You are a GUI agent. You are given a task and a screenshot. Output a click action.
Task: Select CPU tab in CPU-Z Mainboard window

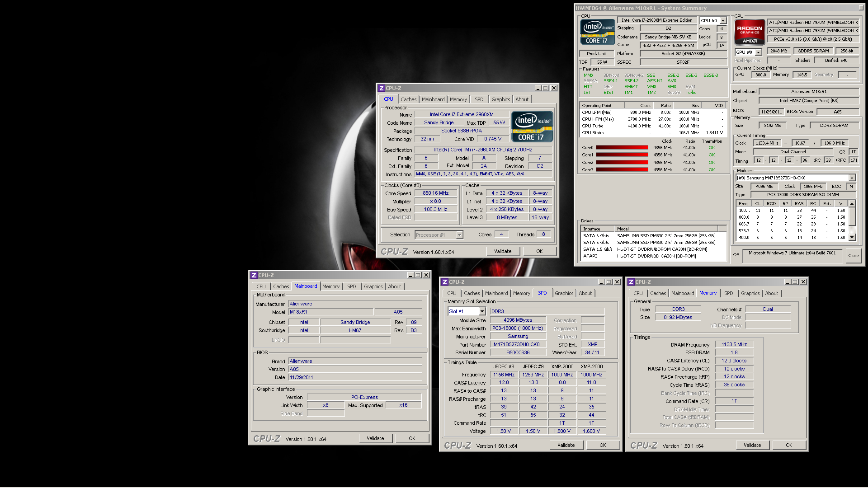tap(261, 286)
